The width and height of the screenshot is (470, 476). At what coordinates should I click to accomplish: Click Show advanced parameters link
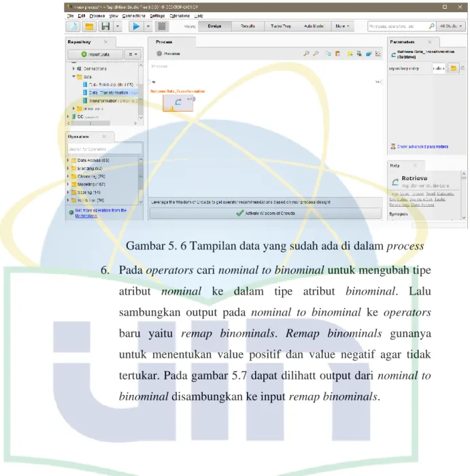coord(422,147)
